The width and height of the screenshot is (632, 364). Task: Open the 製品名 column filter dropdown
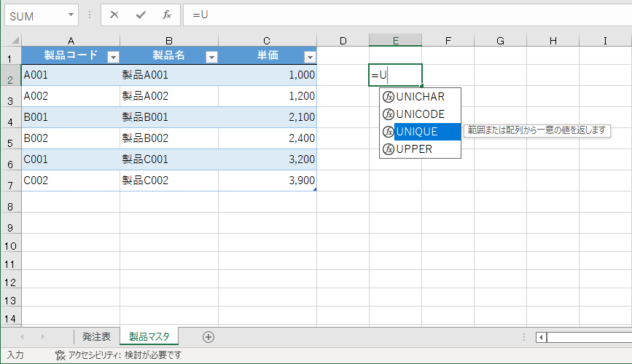(211, 58)
